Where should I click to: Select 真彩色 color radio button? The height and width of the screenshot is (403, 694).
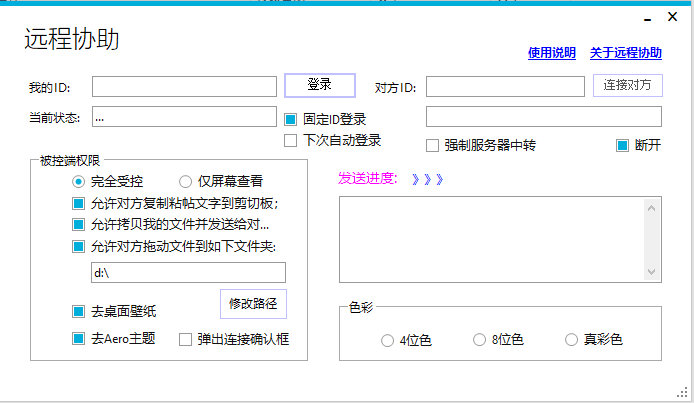coord(571,340)
